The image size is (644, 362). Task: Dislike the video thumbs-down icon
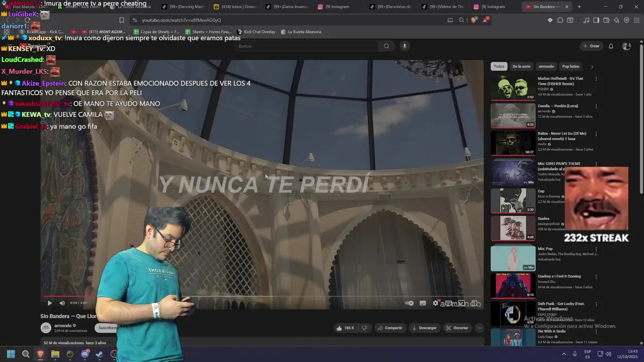coord(364,328)
